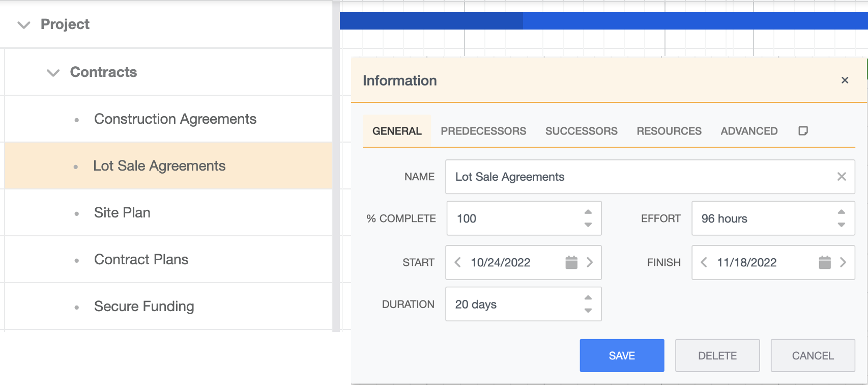Viewport: 868px width, 386px height.
Task: Select the Lot Sale Agreements task row
Action: (168, 166)
